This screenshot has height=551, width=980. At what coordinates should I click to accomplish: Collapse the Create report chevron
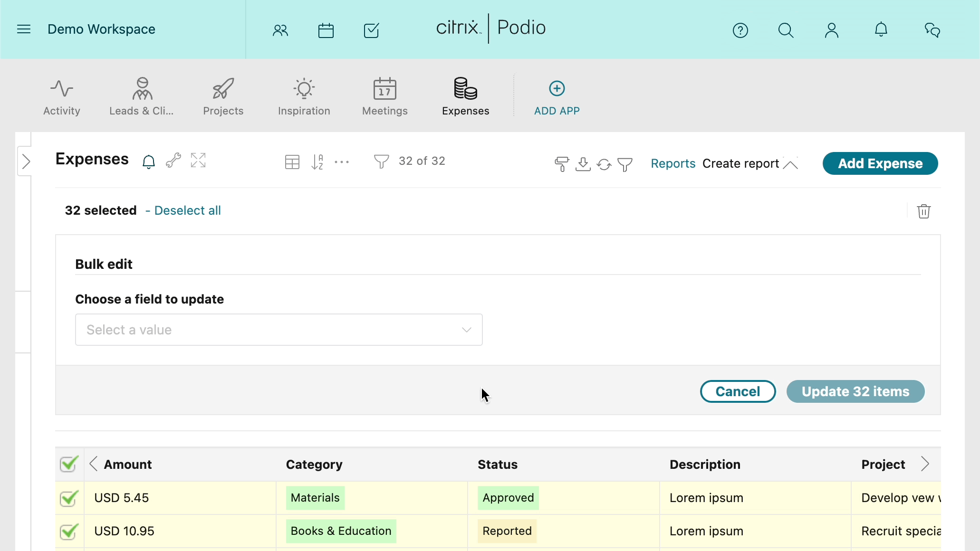pyautogui.click(x=790, y=164)
